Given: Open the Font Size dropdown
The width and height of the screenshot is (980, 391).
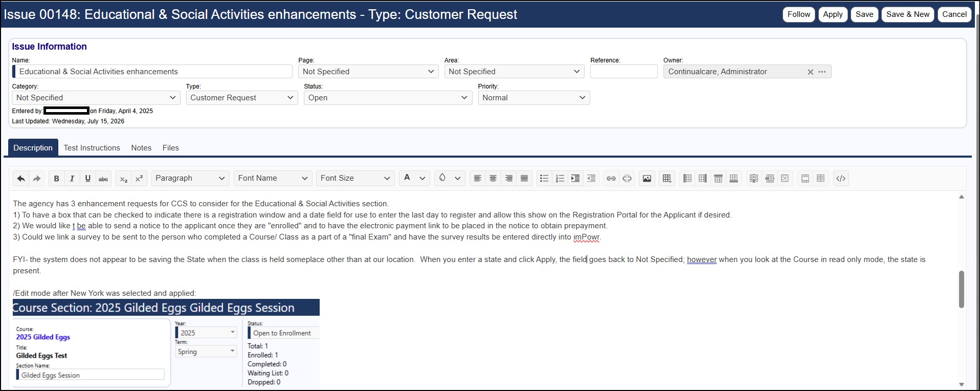Looking at the screenshot, I should pos(355,178).
